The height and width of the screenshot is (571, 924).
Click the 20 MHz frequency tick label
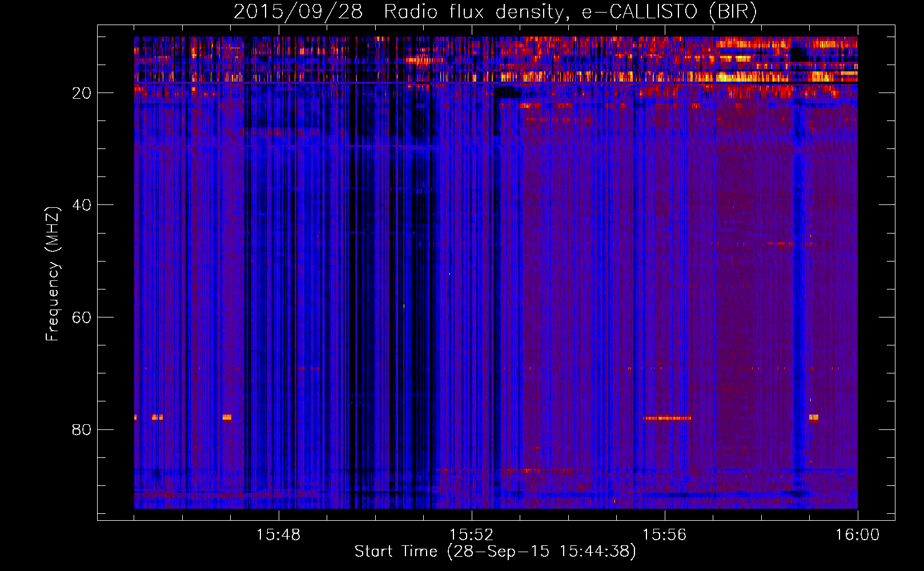click(x=82, y=93)
